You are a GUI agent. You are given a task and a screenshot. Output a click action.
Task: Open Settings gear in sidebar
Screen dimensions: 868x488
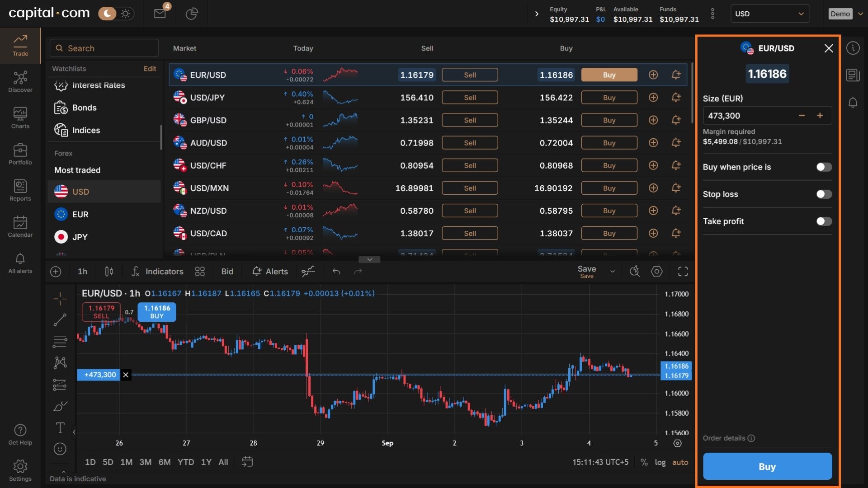point(20,471)
